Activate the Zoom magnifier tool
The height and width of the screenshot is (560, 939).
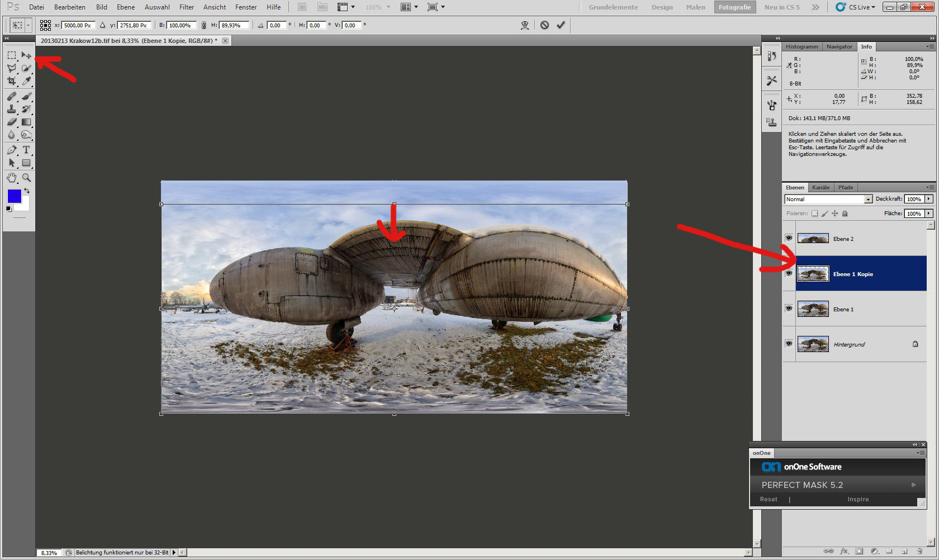[26, 178]
